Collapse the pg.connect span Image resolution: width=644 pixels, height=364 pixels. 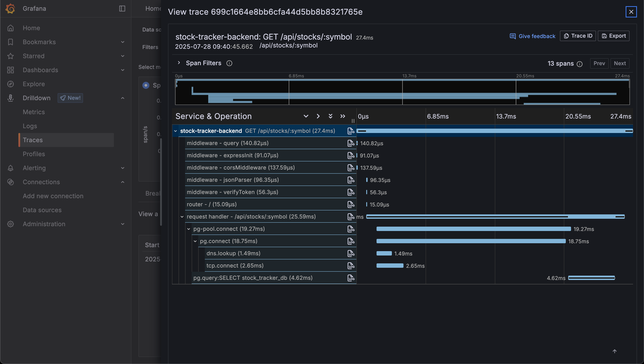[195, 241]
